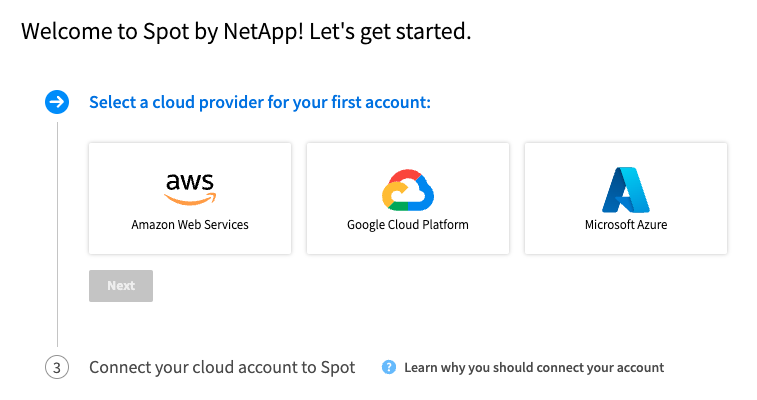Image resolution: width=757 pixels, height=400 pixels.
Task: Pick the blue Microsoft Azure logo
Action: 626,190
